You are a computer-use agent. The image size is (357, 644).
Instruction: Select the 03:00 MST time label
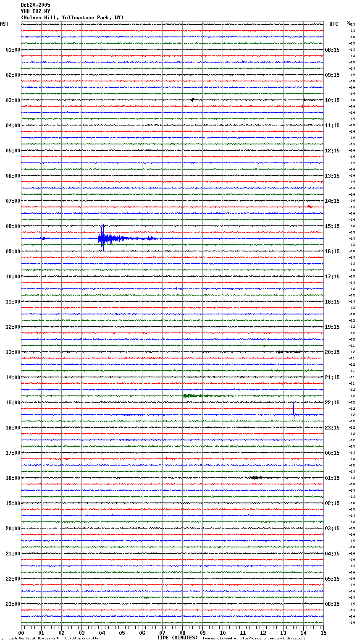[x=13, y=100]
